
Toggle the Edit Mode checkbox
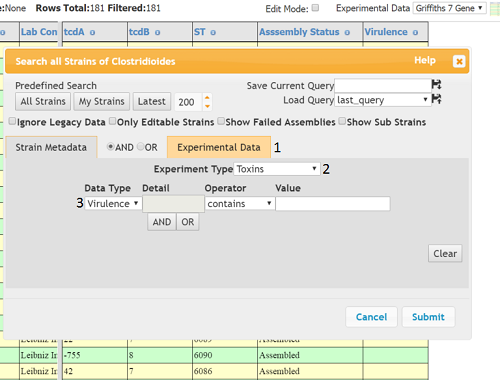pos(315,8)
